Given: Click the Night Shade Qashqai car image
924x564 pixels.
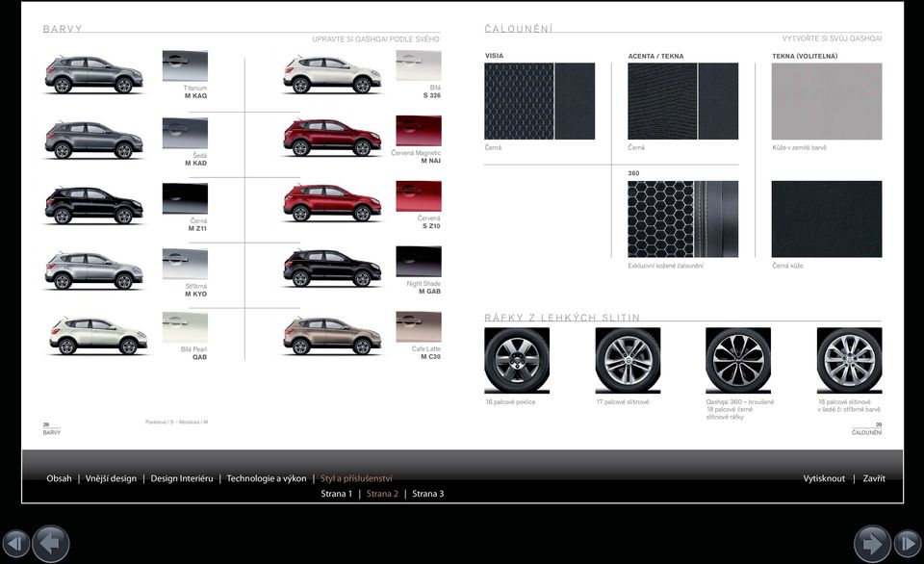Looking at the screenshot, I should 332,269.
